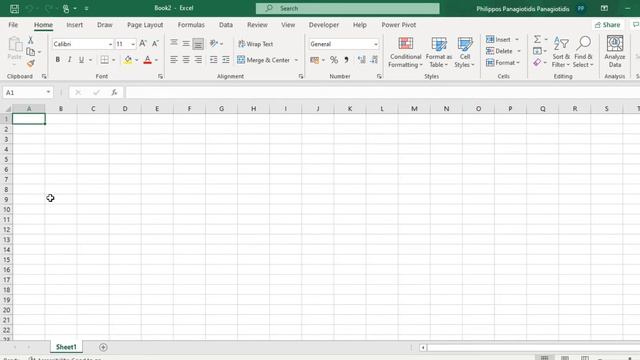Open the General number format dropdown

point(376,44)
